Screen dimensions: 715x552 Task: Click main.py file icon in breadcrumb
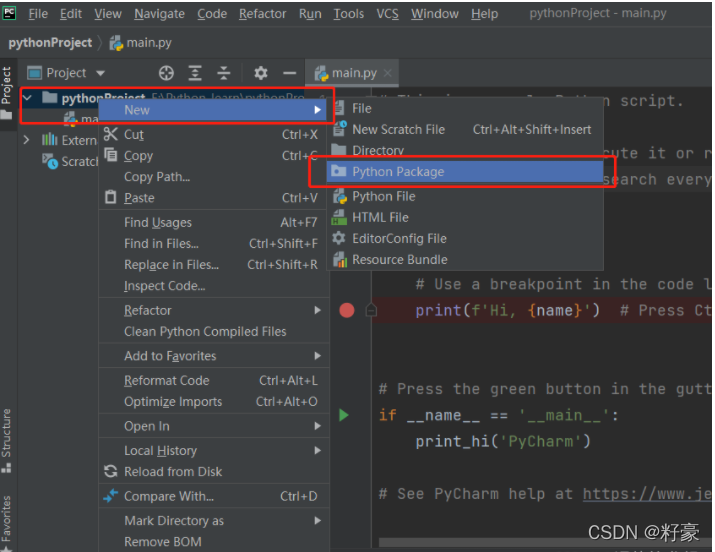(x=116, y=43)
